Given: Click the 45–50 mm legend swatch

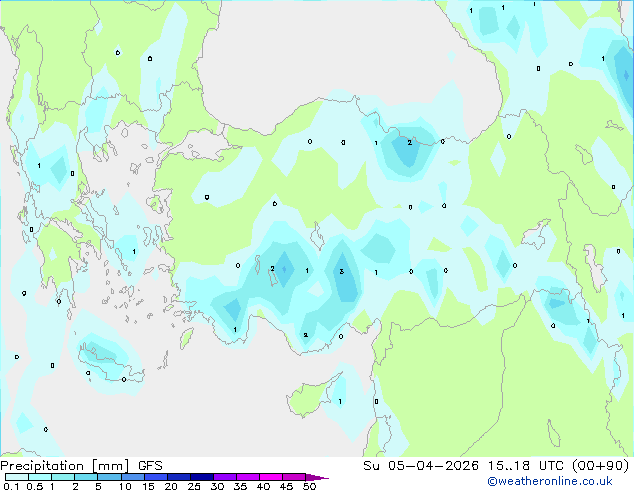Looking at the screenshot, I should [x=294, y=477].
